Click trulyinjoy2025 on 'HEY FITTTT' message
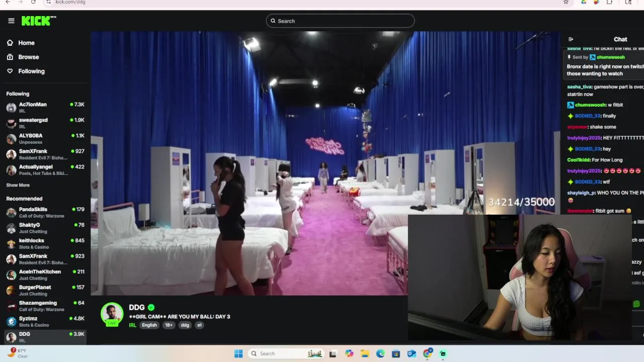This screenshot has width=644, height=362. (584, 138)
